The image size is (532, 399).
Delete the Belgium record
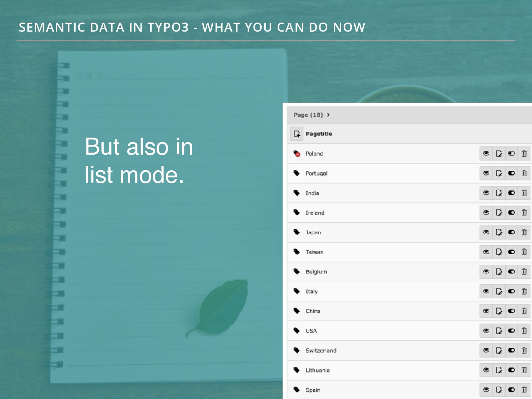pos(524,272)
